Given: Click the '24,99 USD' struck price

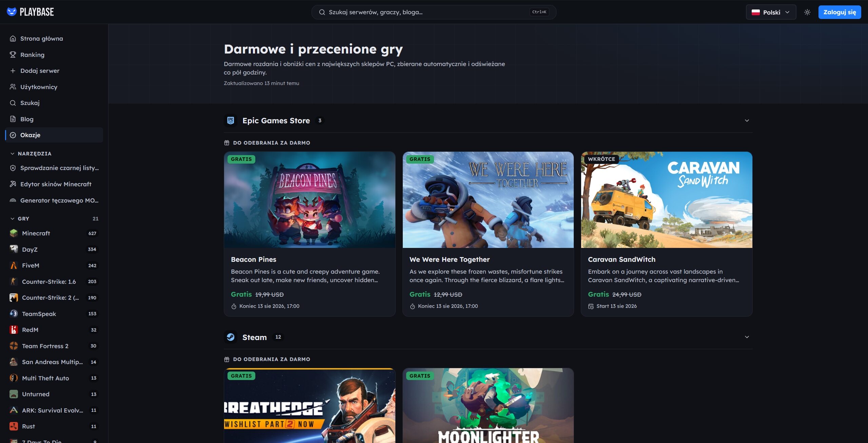Looking at the screenshot, I should coord(627,295).
